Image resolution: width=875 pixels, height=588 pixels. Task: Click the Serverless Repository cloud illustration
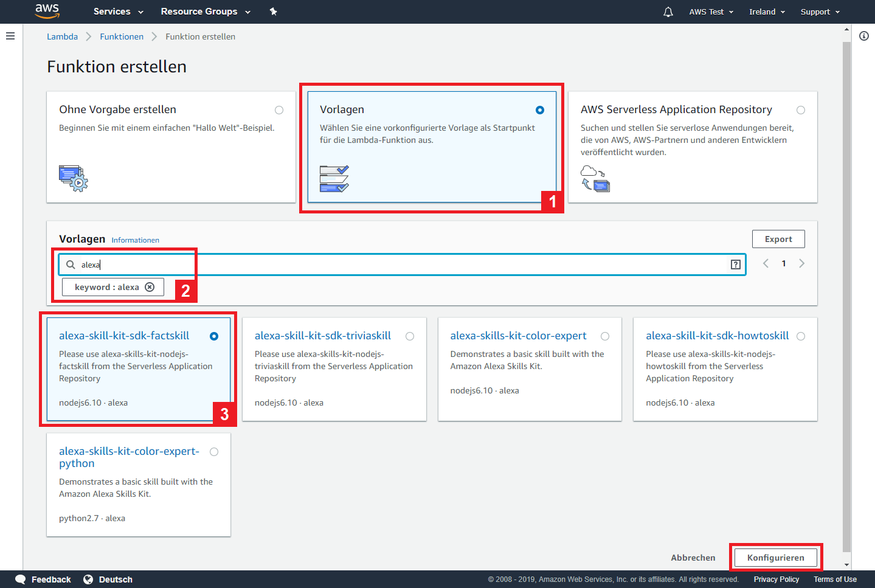tap(595, 178)
